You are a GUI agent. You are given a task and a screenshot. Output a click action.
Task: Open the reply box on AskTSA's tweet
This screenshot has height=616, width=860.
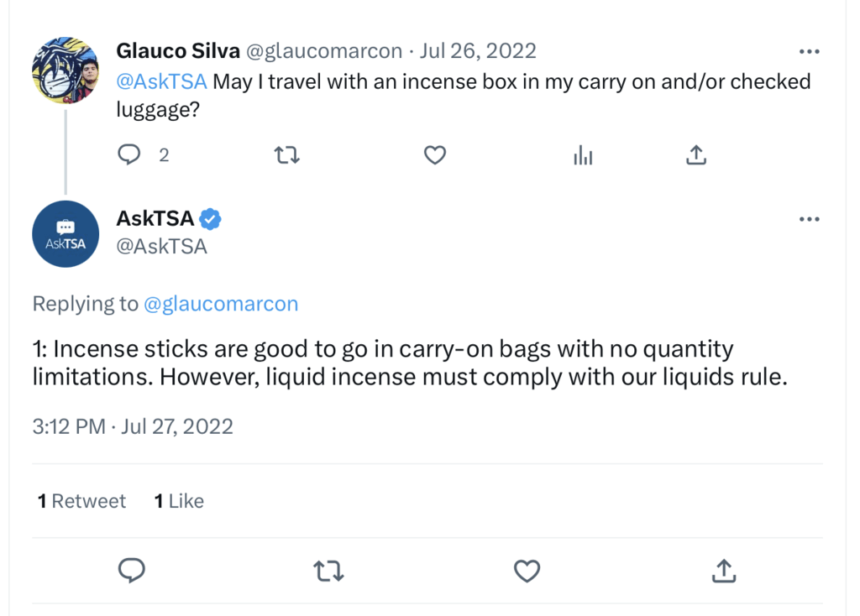[x=131, y=571]
